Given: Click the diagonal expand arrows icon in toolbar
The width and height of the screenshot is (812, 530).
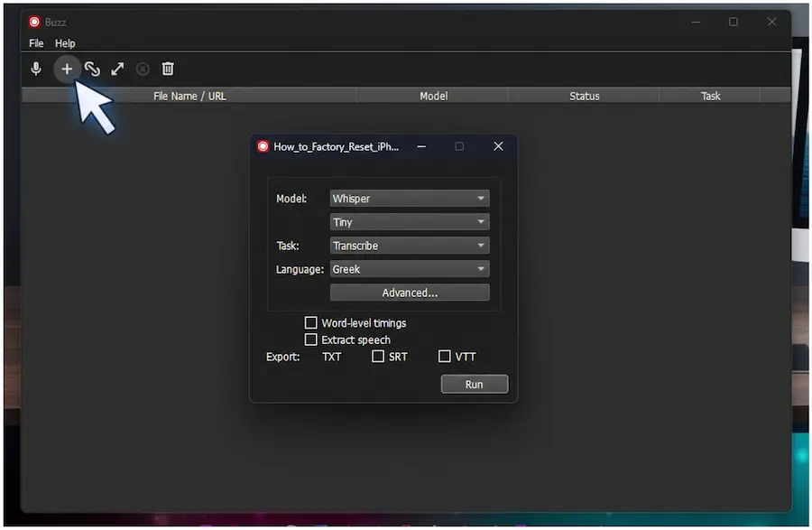Looking at the screenshot, I should coord(117,69).
